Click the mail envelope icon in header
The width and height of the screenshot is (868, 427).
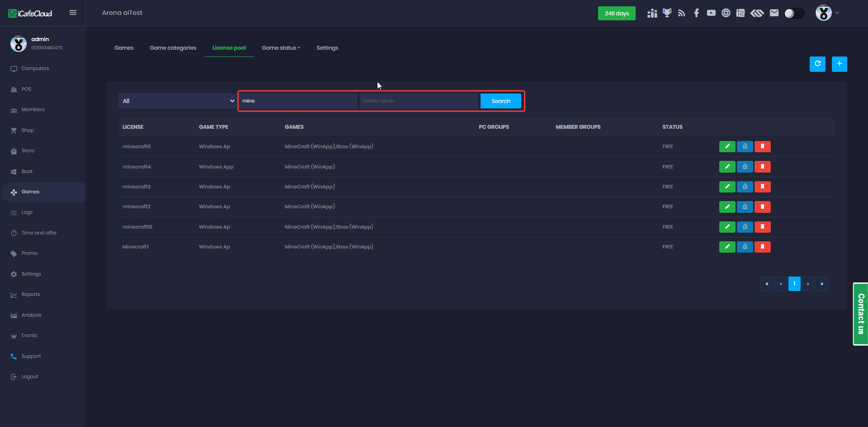click(x=774, y=13)
